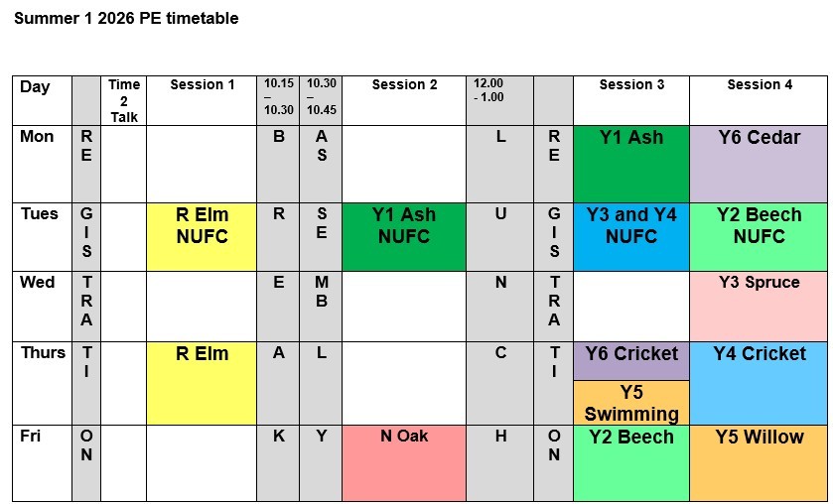Click the Y2 Beech NUFC cell
833x504 pixels.
pyautogui.click(x=760, y=237)
